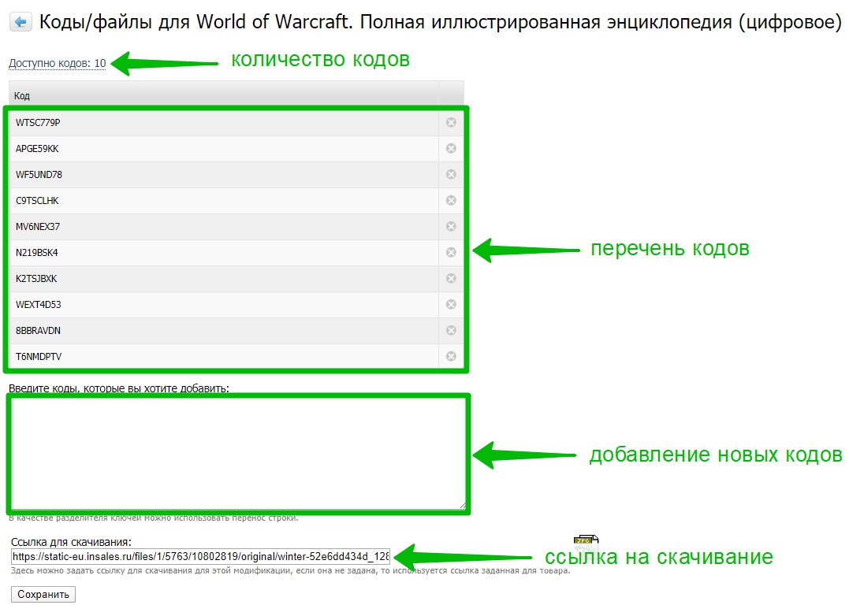
Task: Delete the WF5UND78 code row
Action: (451, 175)
